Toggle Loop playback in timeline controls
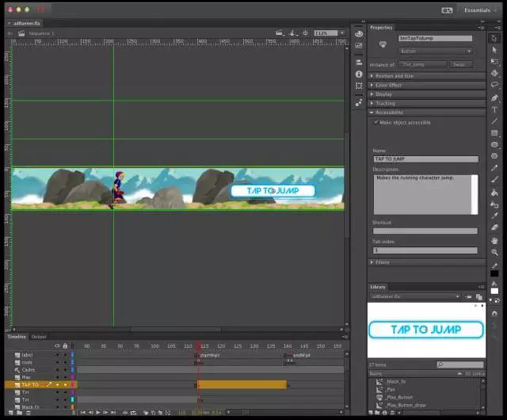This screenshot has height=420, width=507. (x=133, y=413)
